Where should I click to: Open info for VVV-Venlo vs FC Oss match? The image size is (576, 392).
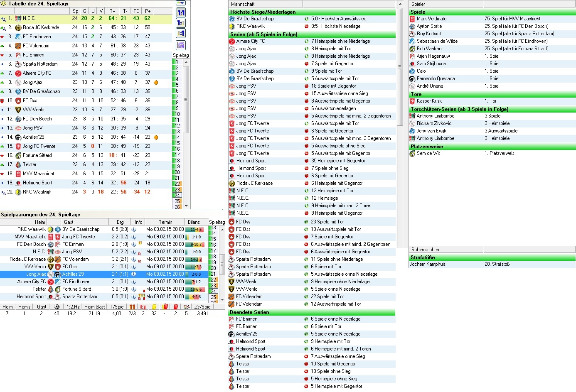pyautogui.click(x=134, y=267)
